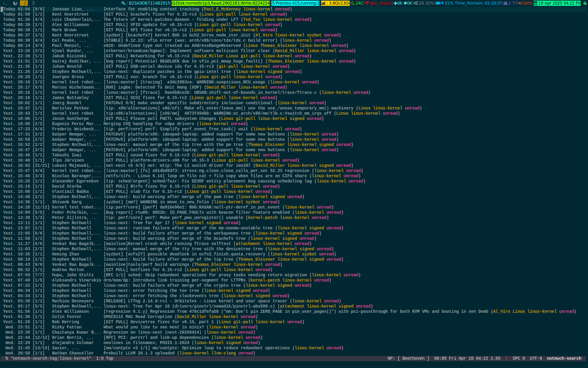Open linux-next Tree for Apr 17 message

[x=137, y=223]
